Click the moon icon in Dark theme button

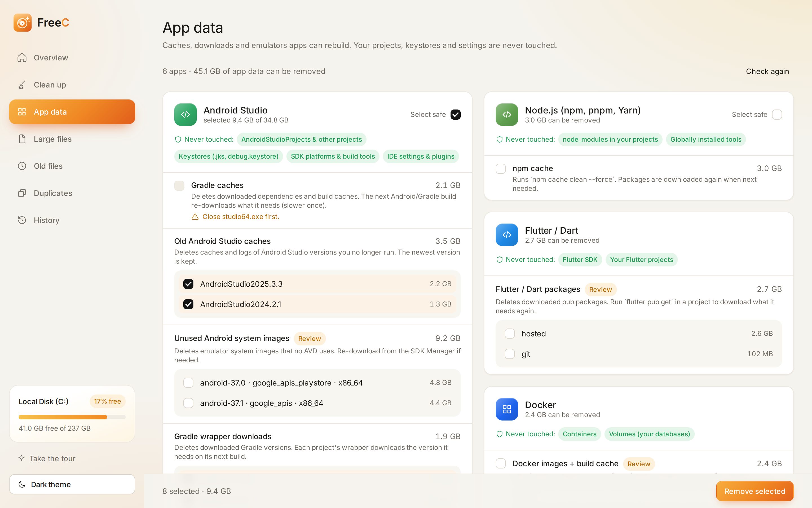point(22,485)
